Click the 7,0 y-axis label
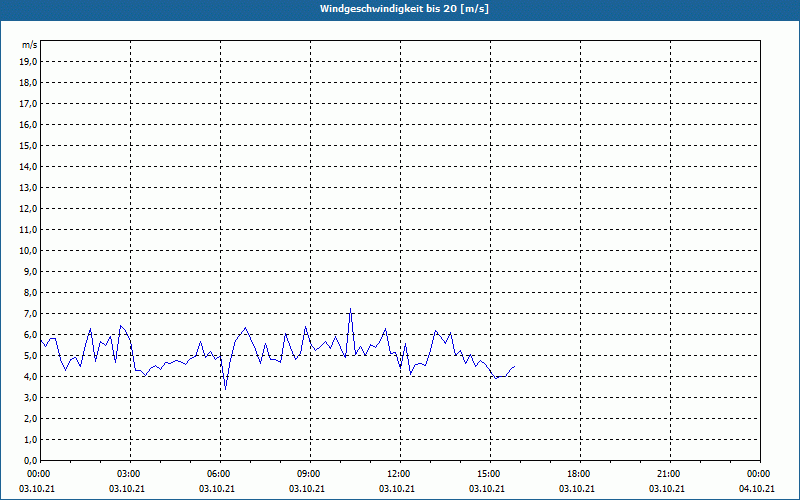The image size is (800, 500). 30,313
